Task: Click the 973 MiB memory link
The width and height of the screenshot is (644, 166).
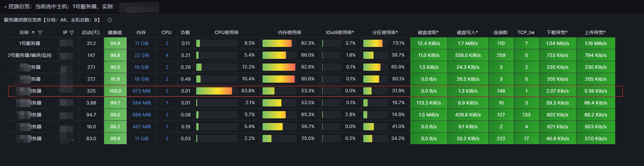Action: [x=142, y=91]
